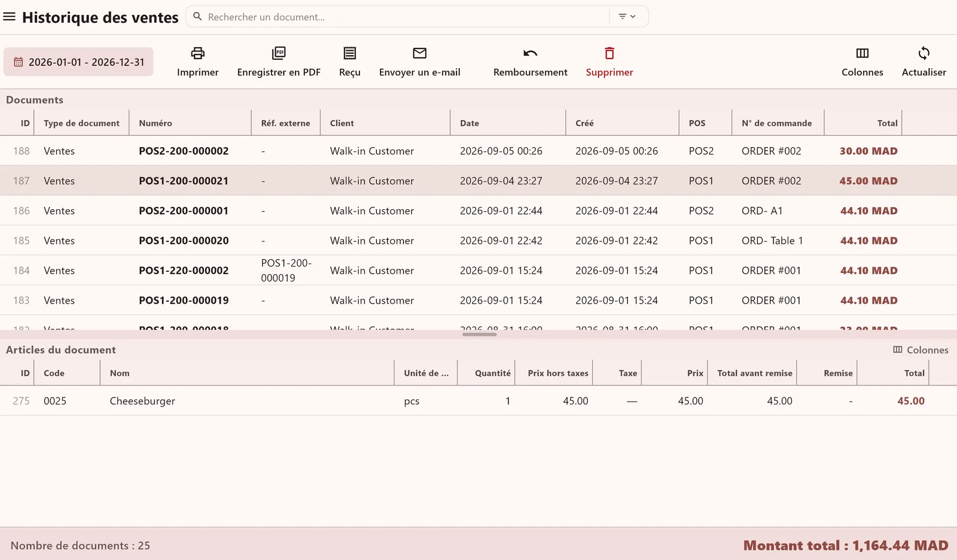
Task: Click the Imprimer printer icon
Action: click(197, 53)
